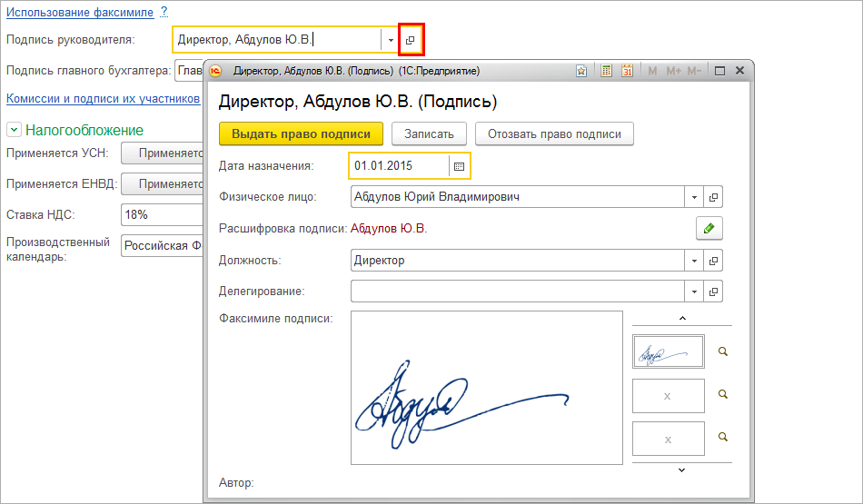Select the first signature thumbnail
This screenshot has width=863, height=504.
pyautogui.click(x=669, y=351)
